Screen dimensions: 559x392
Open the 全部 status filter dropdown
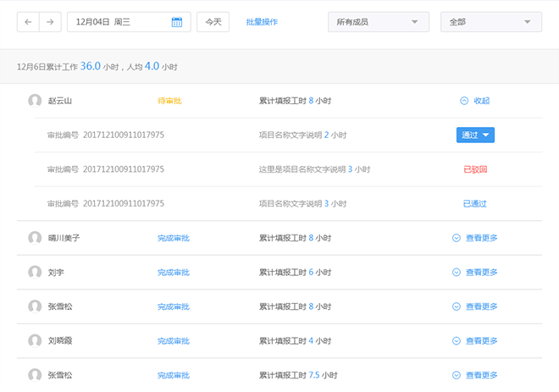(x=491, y=22)
